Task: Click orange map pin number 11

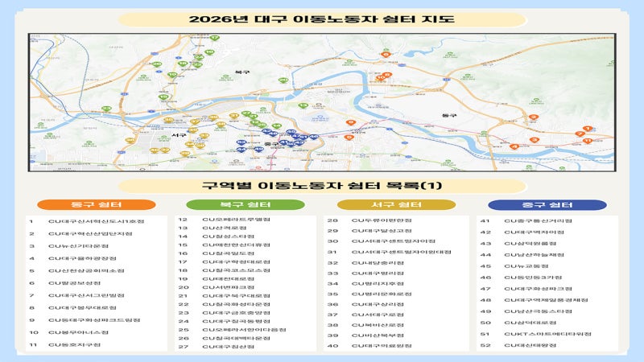Action: [588, 141]
